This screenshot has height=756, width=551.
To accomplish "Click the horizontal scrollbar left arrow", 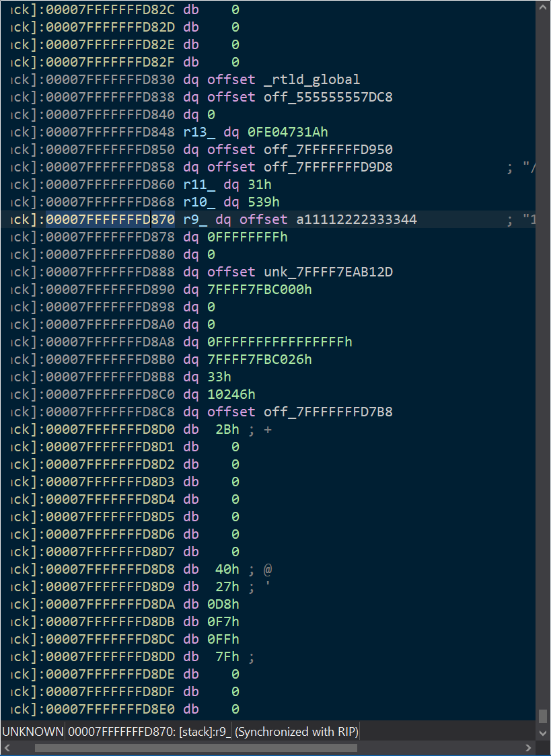I will coord(7,748).
